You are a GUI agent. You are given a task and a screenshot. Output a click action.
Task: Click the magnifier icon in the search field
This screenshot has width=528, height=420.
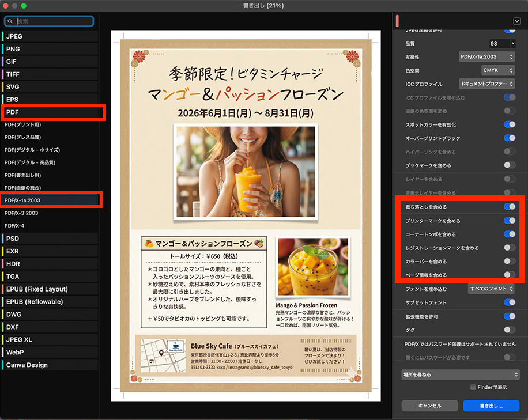click(x=10, y=21)
